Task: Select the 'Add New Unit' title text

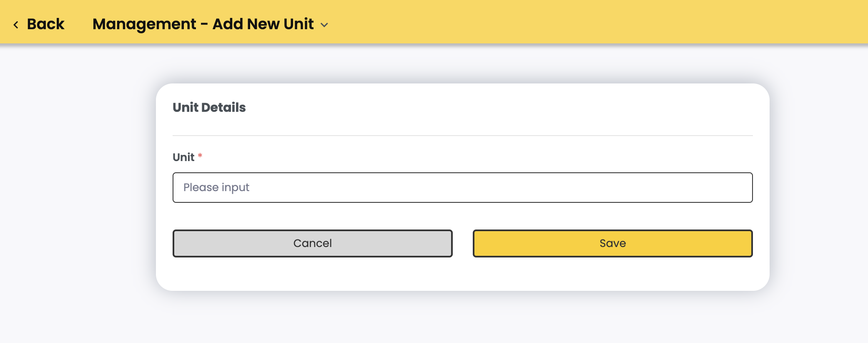Action: coord(263,24)
